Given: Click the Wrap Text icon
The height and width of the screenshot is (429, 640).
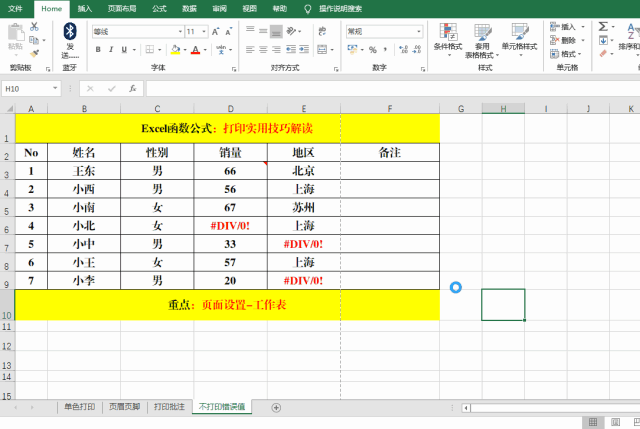Looking at the screenshot, I should point(322,31).
